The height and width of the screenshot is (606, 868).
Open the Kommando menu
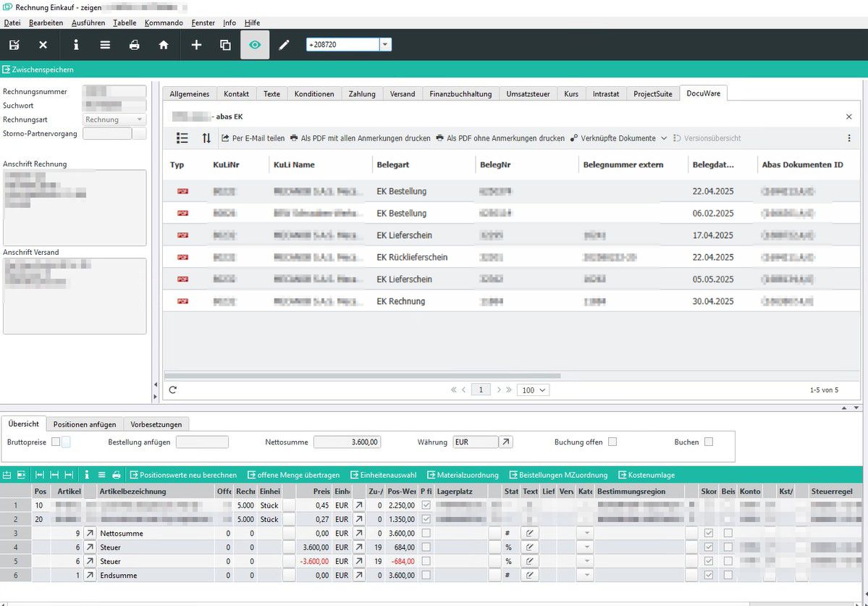tap(164, 22)
